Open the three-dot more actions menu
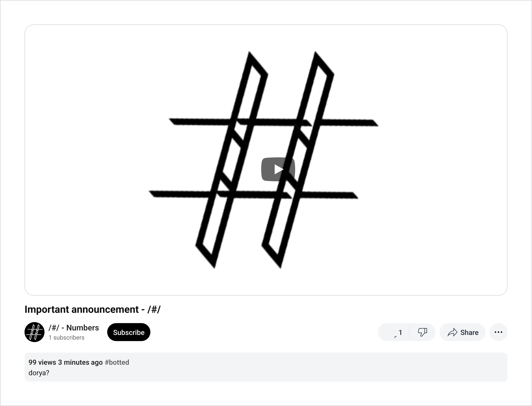532x406 pixels. (x=498, y=332)
